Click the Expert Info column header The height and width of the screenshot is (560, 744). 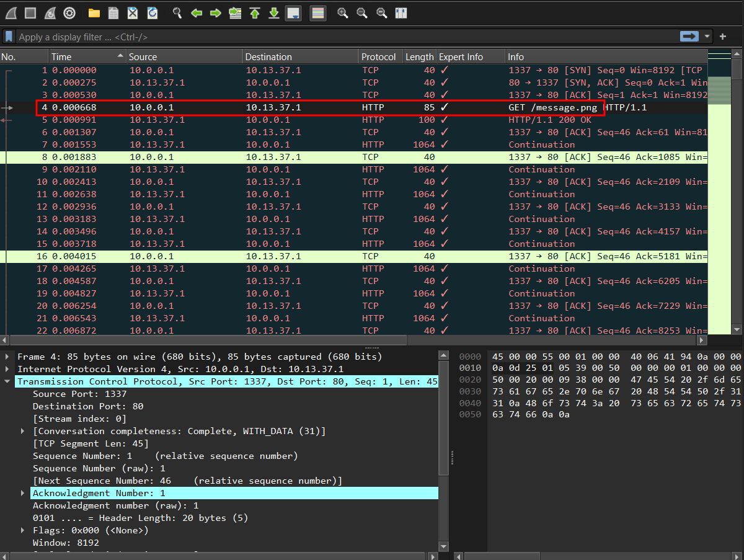(x=471, y=56)
